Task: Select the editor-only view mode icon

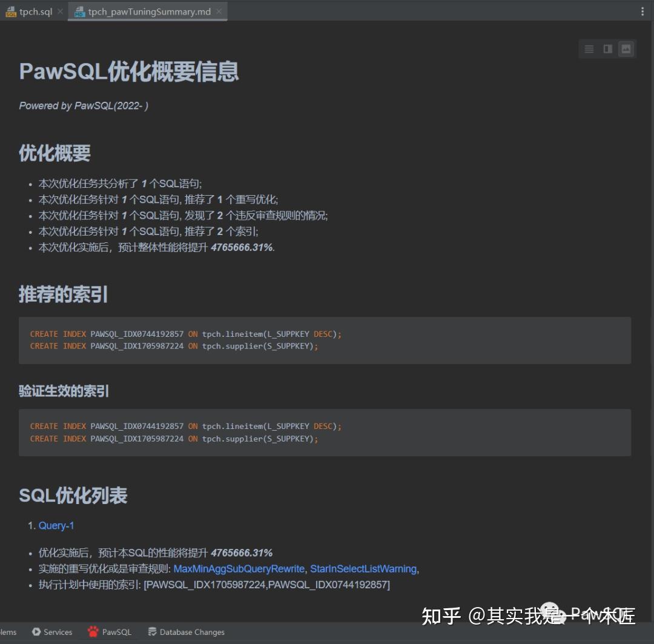Action: [x=589, y=48]
